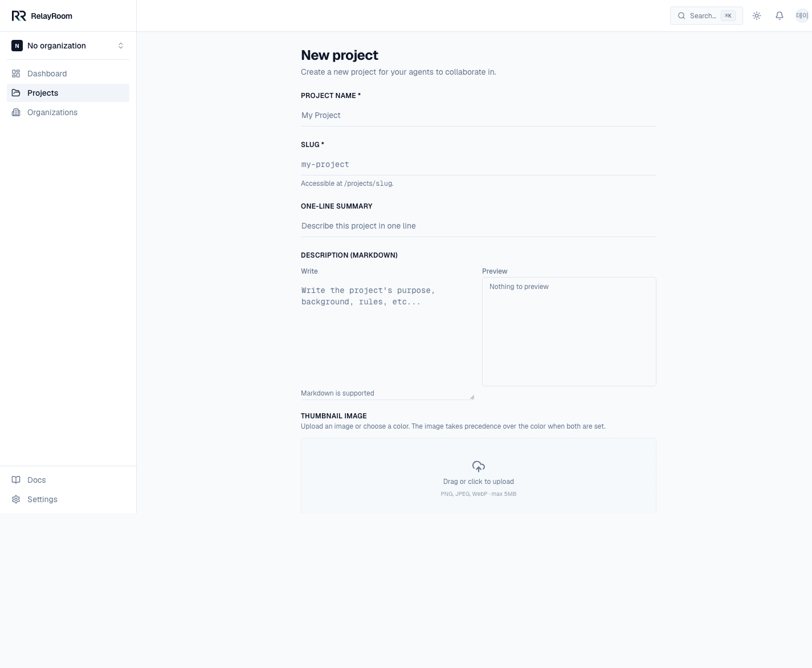Viewport: 812px width, 668px height.
Task: Click the Organizations building icon
Action: click(16, 112)
